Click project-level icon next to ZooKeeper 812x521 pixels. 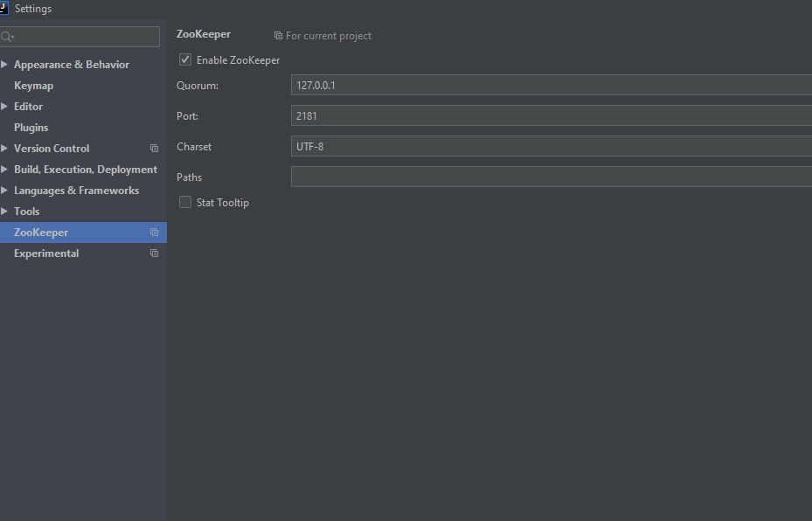point(155,233)
